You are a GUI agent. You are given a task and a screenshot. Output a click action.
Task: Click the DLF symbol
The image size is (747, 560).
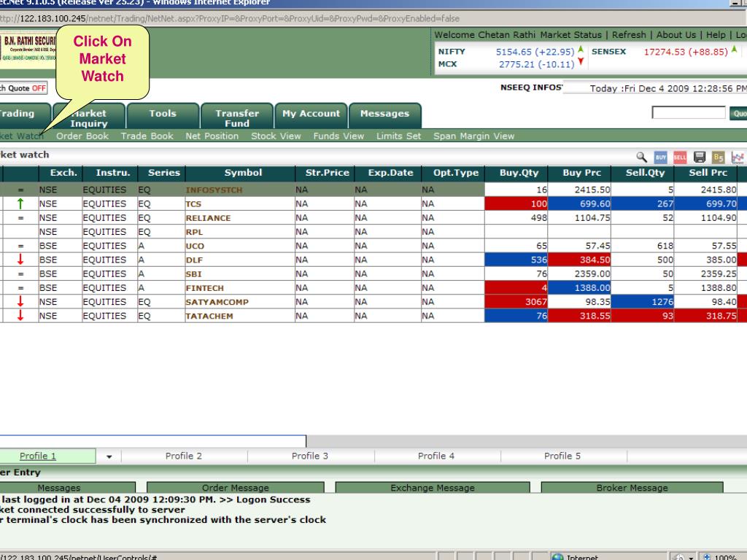[x=194, y=260]
